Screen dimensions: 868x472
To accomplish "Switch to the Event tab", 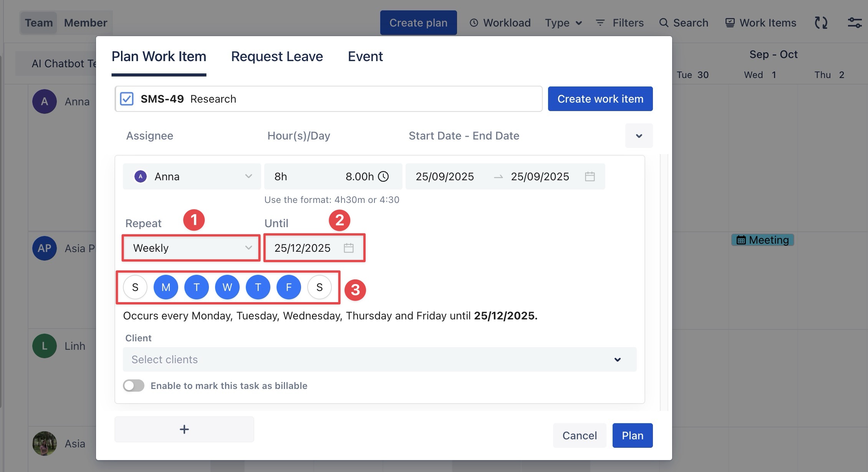I will 365,57.
